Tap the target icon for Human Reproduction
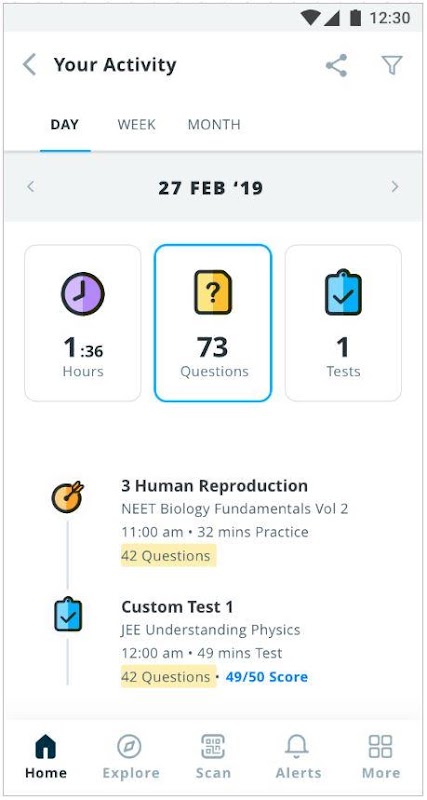 [67, 496]
